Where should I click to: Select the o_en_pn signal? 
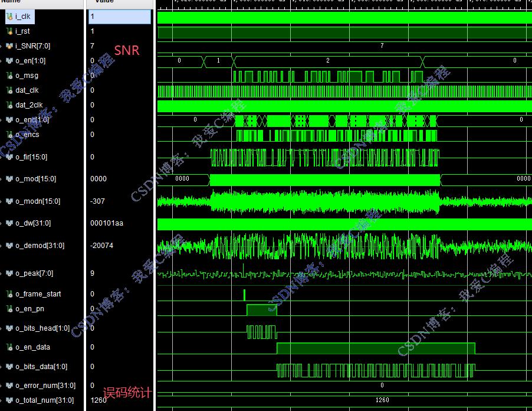(x=29, y=309)
